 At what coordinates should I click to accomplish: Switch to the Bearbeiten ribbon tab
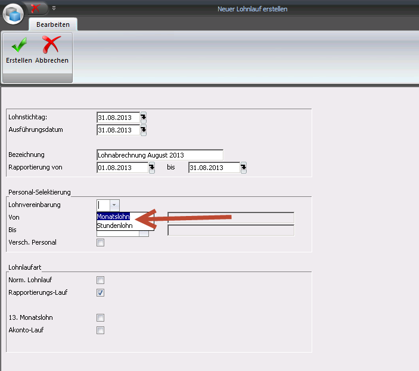coord(53,25)
